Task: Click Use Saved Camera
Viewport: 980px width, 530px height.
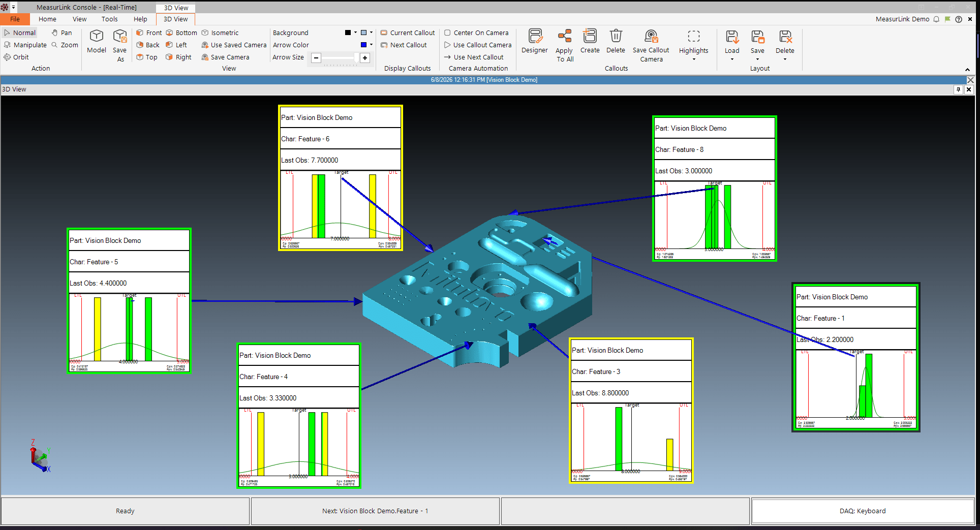Action: [x=234, y=45]
